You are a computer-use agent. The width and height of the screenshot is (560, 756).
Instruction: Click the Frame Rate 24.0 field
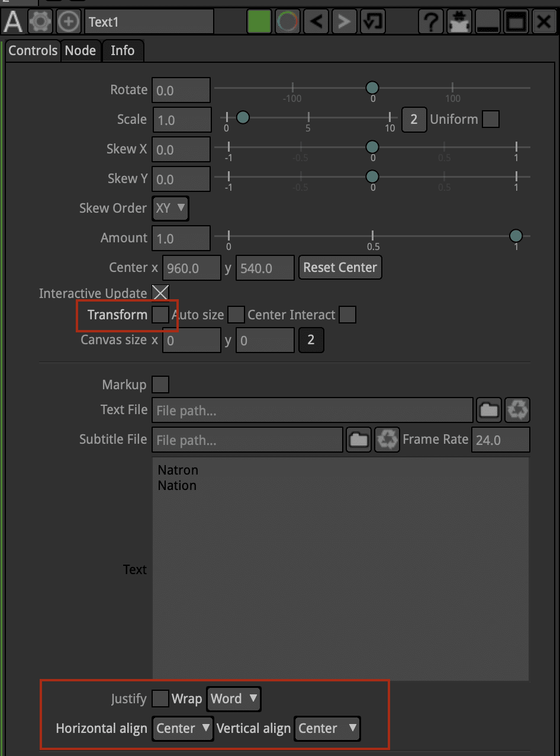click(x=501, y=440)
